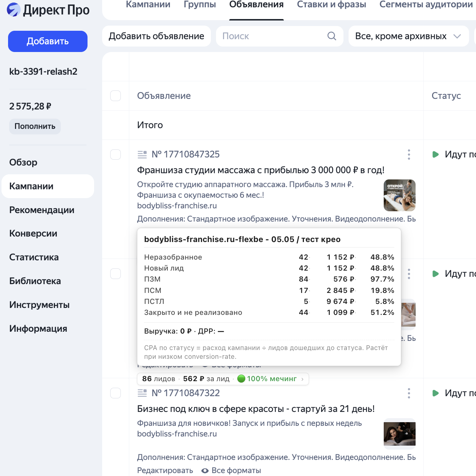This screenshot has width=476, height=476.
Task: Click text-ad type icon next to № 17710847322
Action: (x=142, y=393)
